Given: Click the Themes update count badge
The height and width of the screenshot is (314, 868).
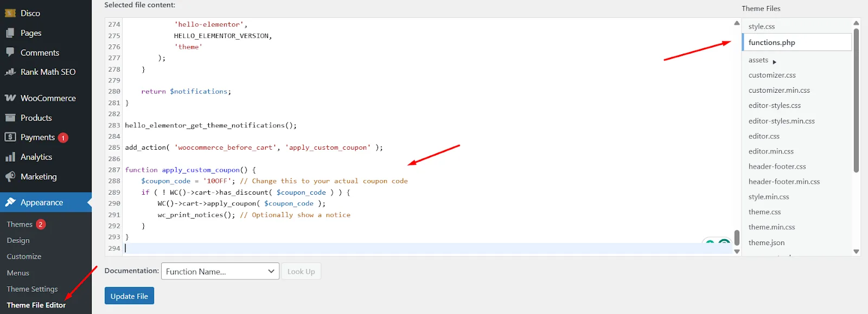Looking at the screenshot, I should click(41, 224).
